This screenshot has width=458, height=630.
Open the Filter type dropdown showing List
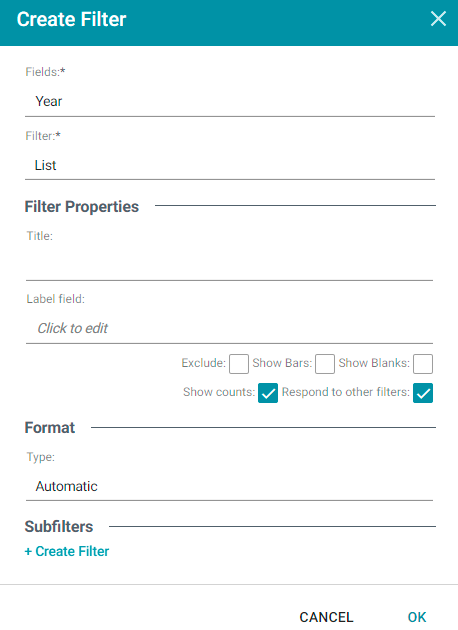point(230,165)
